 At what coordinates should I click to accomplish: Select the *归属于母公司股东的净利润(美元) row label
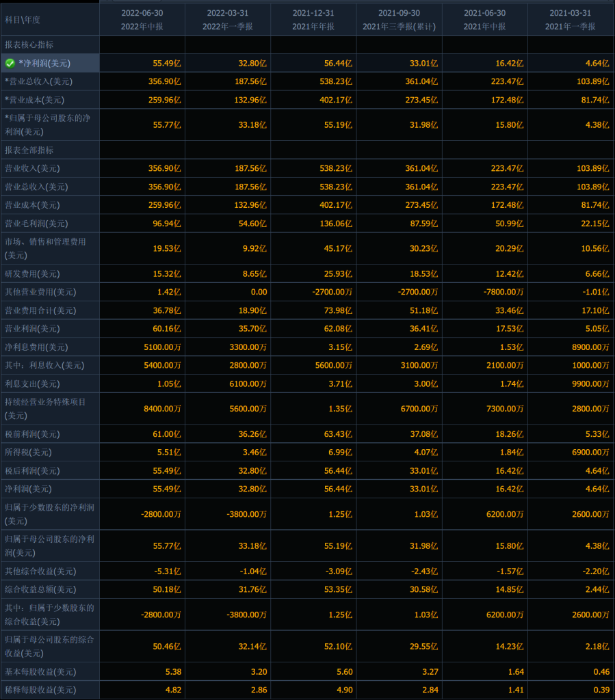[x=47, y=125]
